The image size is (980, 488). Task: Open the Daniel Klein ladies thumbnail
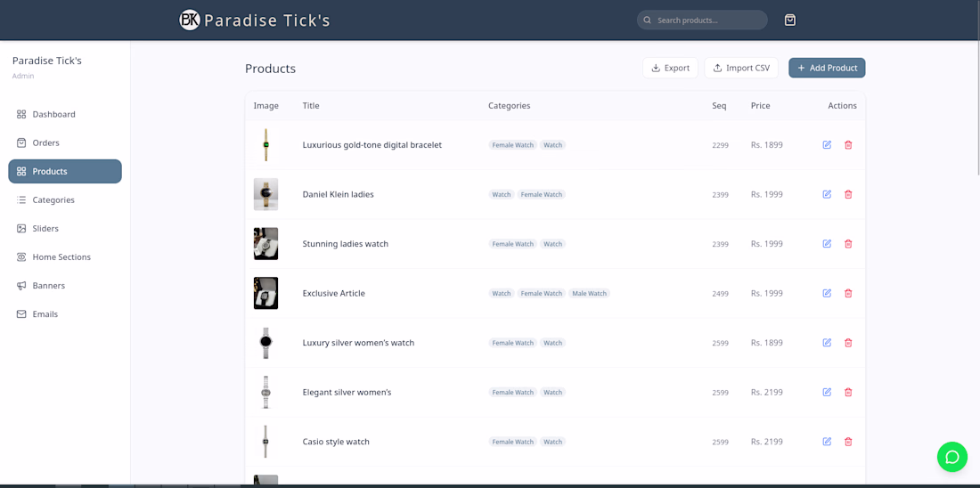pos(265,194)
